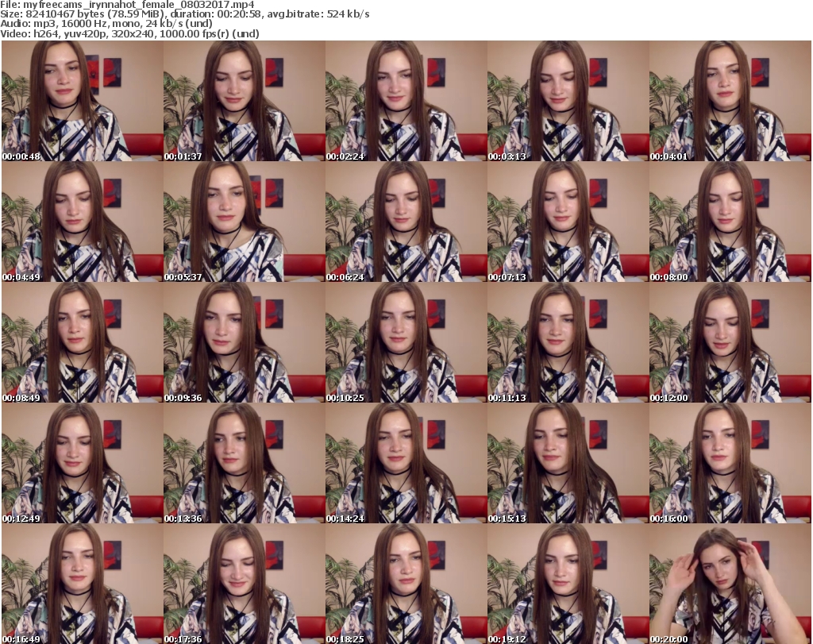Select the thumbnail timestamped 00:17:36
Viewport: 813px width, 644px height.
pyautogui.click(x=245, y=584)
